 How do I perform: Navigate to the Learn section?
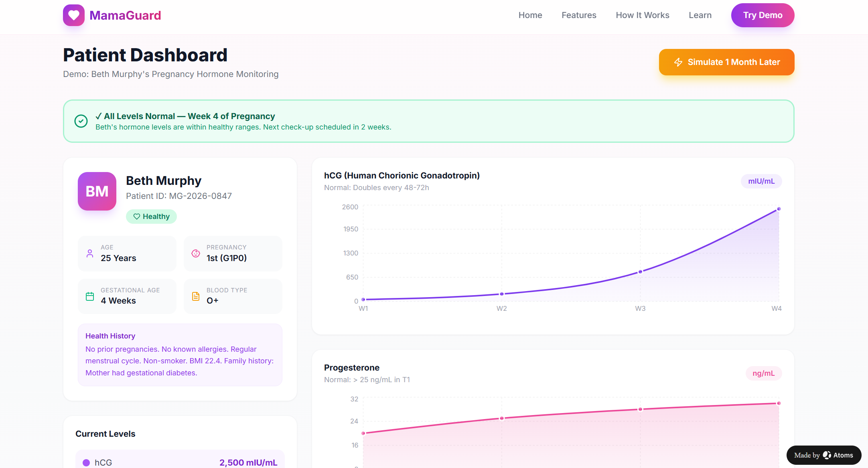point(700,15)
